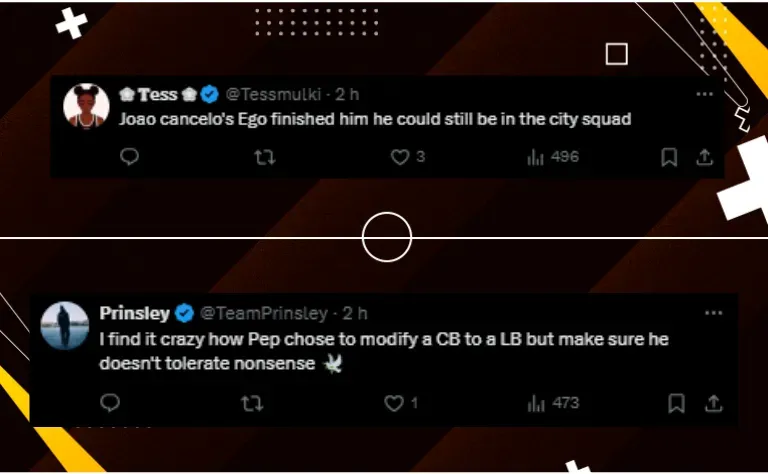This screenshot has height=474, width=768.
Task: Click the Prinsley display name
Action: pos(134,313)
